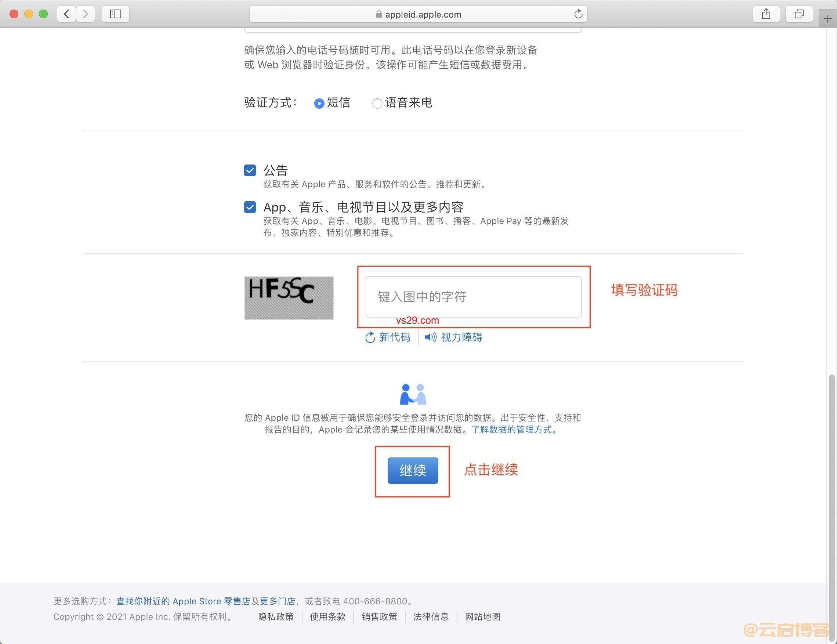This screenshot has width=837, height=644.
Task: Select 短信 verification method radio button
Action: (x=320, y=104)
